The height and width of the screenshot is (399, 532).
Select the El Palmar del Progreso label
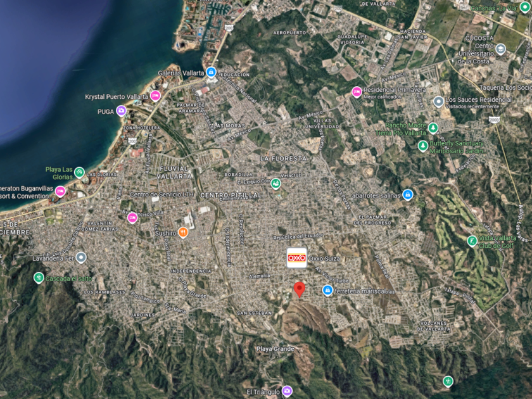(x=372, y=220)
